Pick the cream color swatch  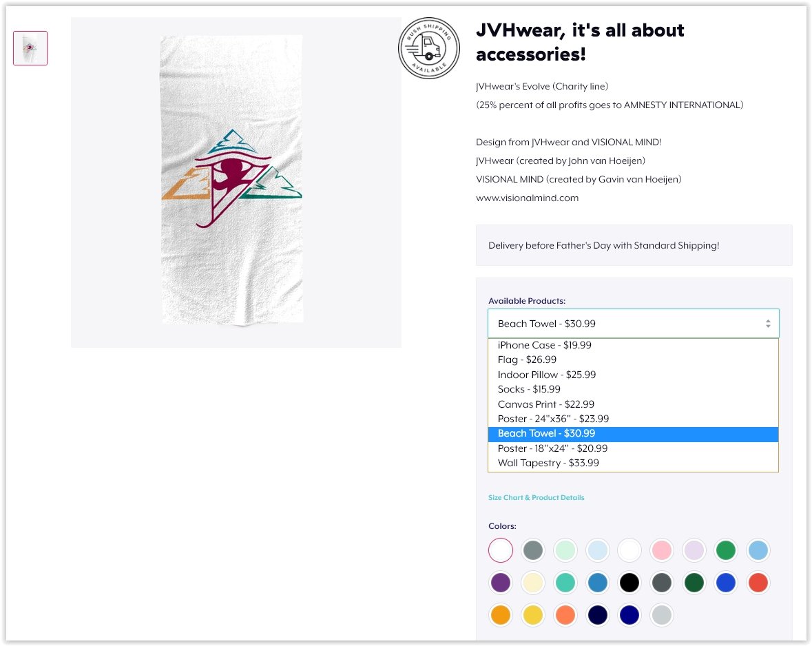tap(533, 583)
